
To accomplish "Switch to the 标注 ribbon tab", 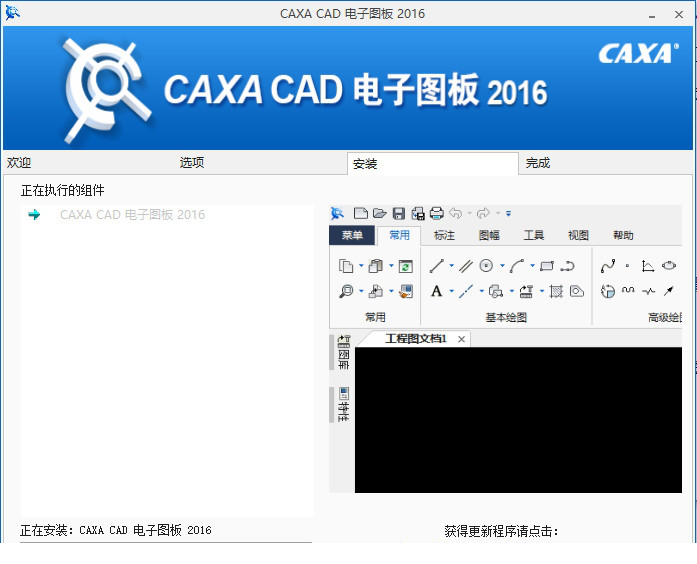I will point(444,235).
